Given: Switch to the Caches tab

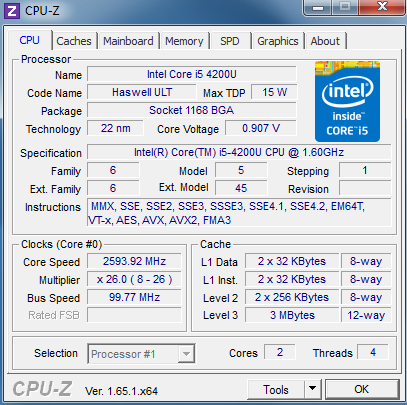Looking at the screenshot, I should (74, 41).
